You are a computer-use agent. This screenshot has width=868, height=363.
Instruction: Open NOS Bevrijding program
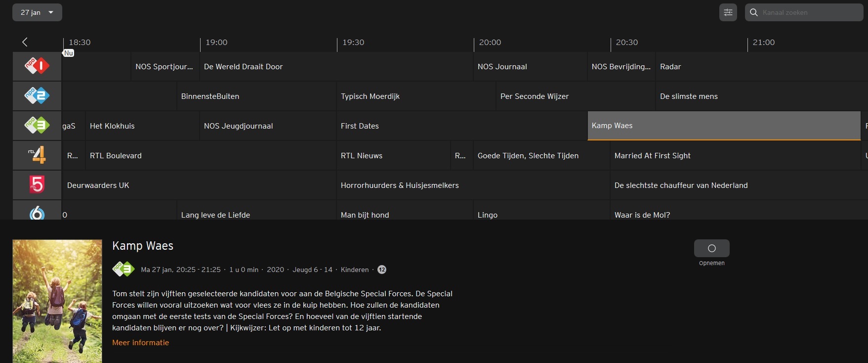pos(621,66)
